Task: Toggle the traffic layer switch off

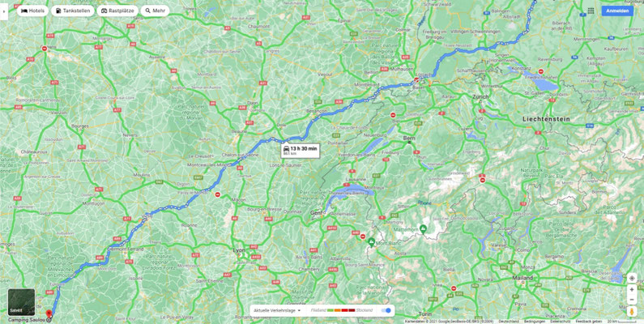Action: point(386,310)
